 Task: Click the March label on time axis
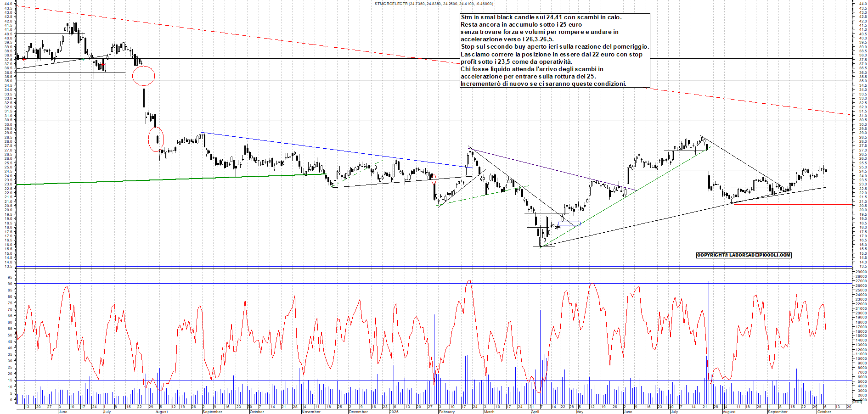click(489, 412)
